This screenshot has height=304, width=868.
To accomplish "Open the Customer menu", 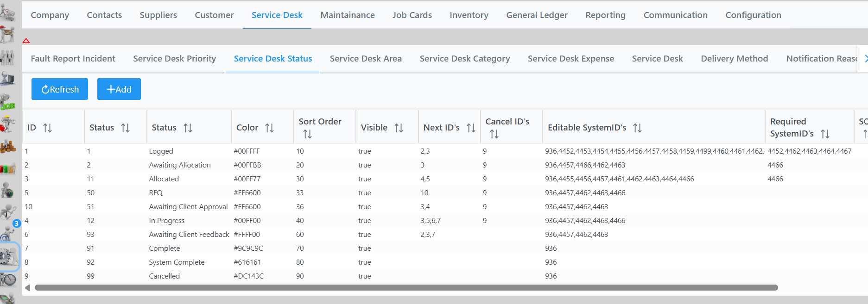I will tap(214, 15).
